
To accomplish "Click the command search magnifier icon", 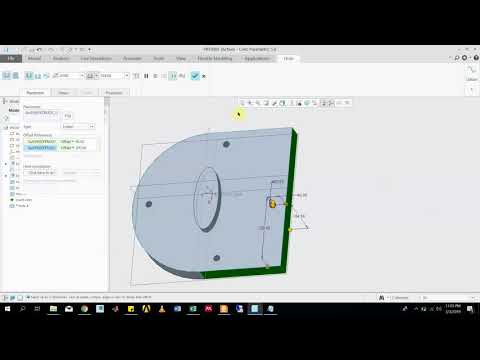I will [x=457, y=58].
